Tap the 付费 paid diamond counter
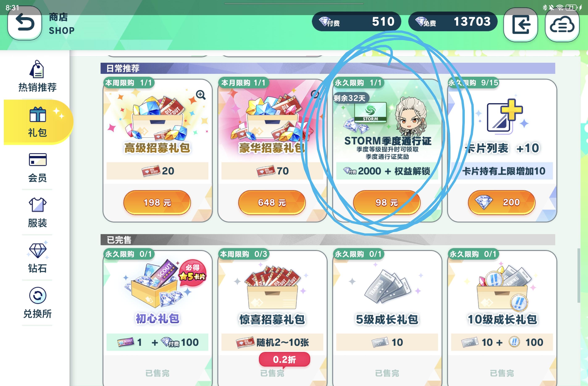Image resolution: width=588 pixels, height=386 pixels. (x=356, y=21)
